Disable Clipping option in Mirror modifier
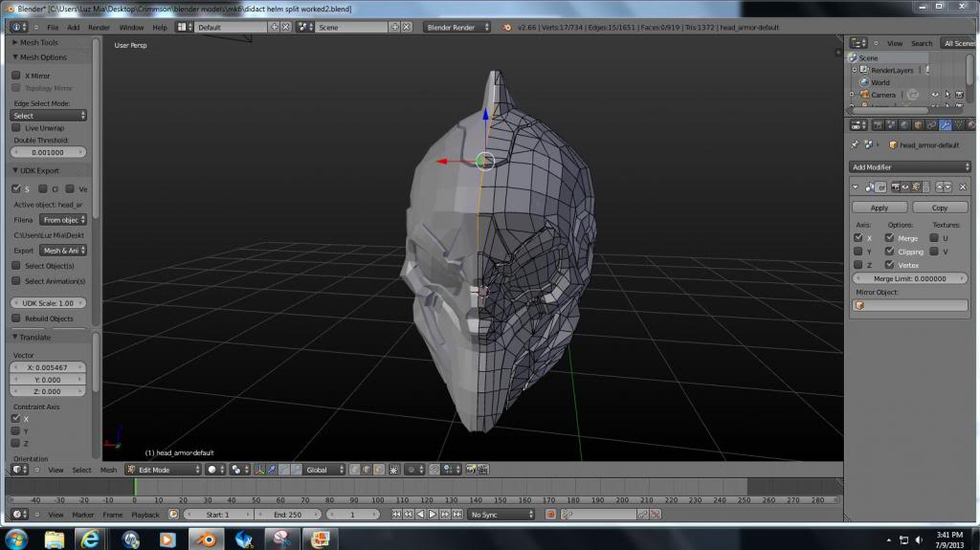The width and height of the screenshot is (980, 550). coord(890,252)
